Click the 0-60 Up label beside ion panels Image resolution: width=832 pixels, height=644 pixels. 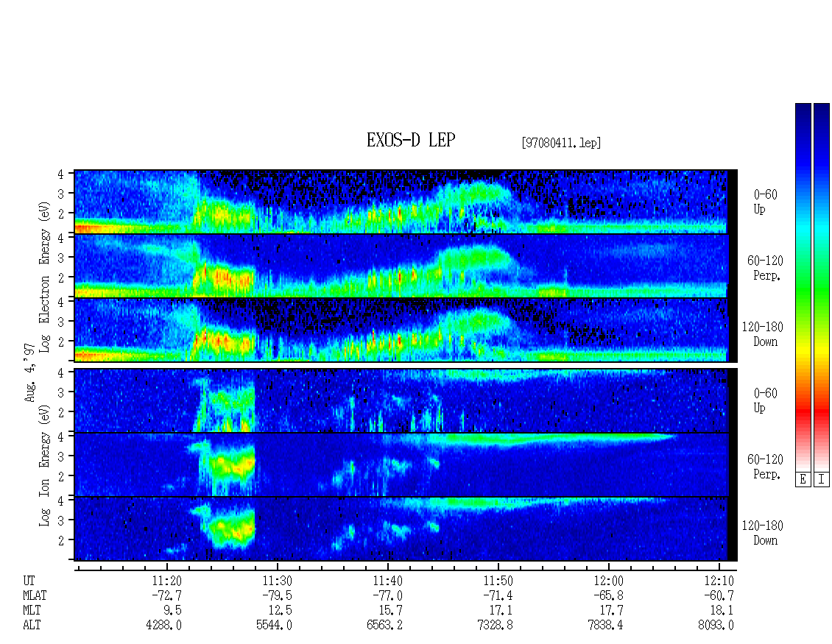(x=765, y=400)
